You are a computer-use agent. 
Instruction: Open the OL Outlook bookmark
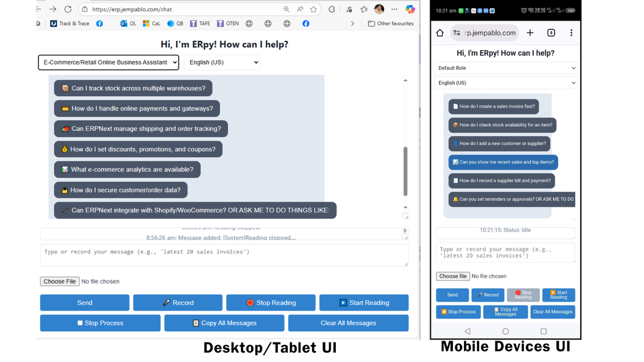[128, 23]
